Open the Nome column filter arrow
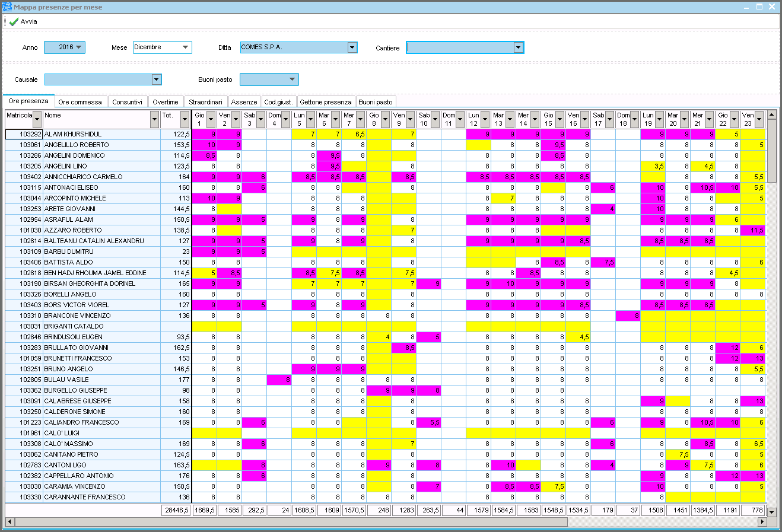This screenshot has height=532, width=782. click(x=155, y=119)
